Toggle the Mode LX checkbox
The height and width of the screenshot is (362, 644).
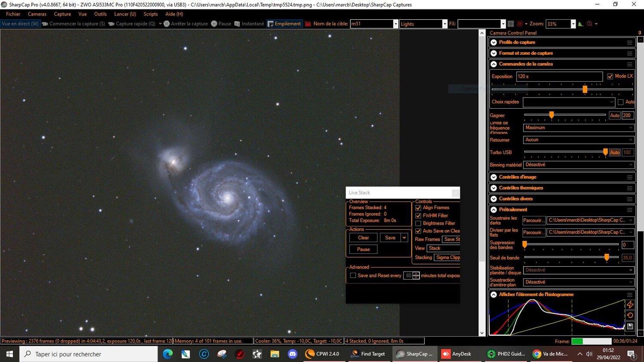click(610, 76)
